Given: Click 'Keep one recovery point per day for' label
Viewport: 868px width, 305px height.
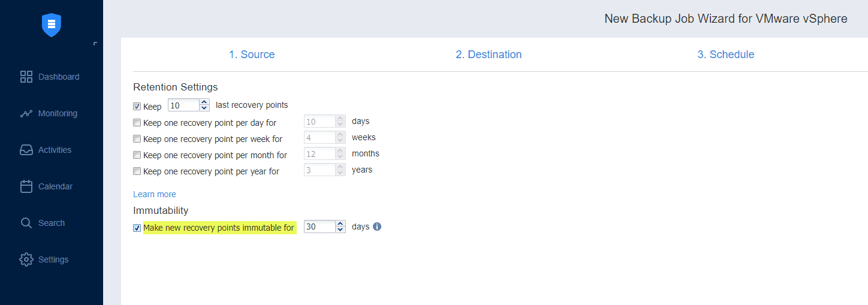Looking at the screenshot, I should coord(210,123).
